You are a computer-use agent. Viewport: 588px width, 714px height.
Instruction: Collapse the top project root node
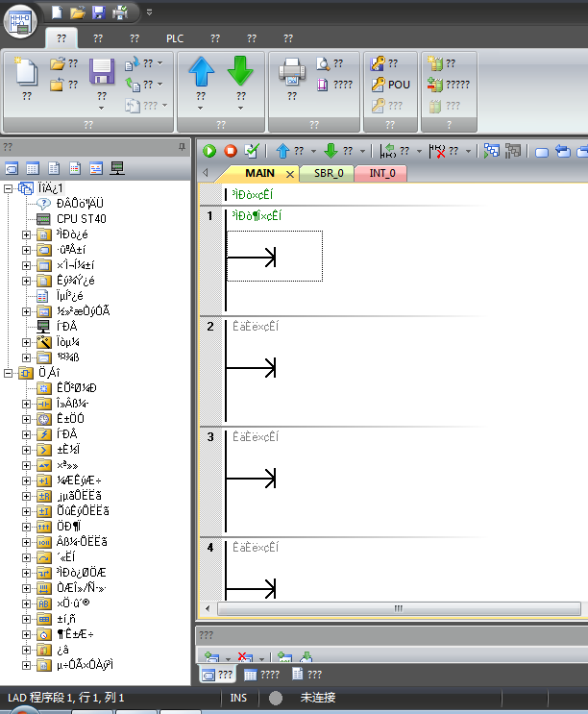click(10, 188)
